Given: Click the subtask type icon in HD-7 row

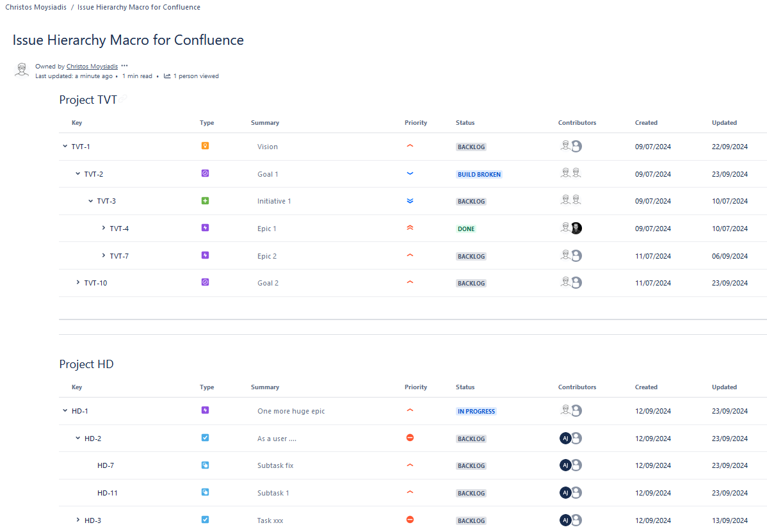Looking at the screenshot, I should point(205,465).
